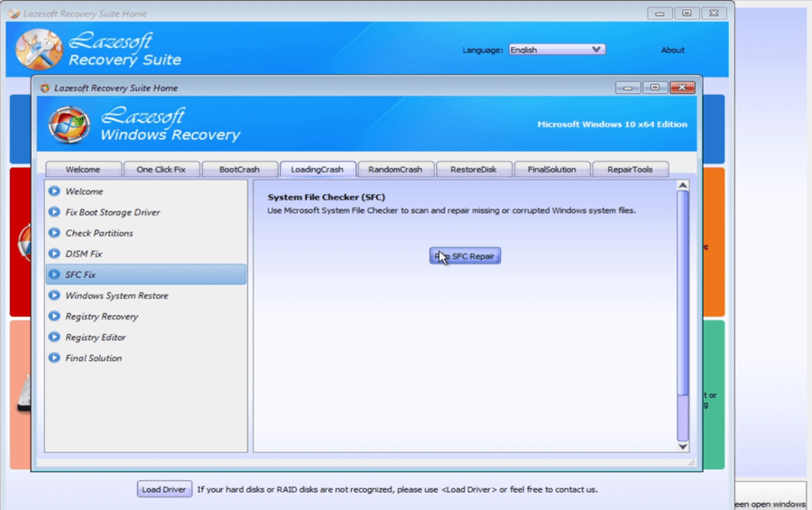Click the inner window title bar icon
The height and width of the screenshot is (510, 812).
pos(45,88)
